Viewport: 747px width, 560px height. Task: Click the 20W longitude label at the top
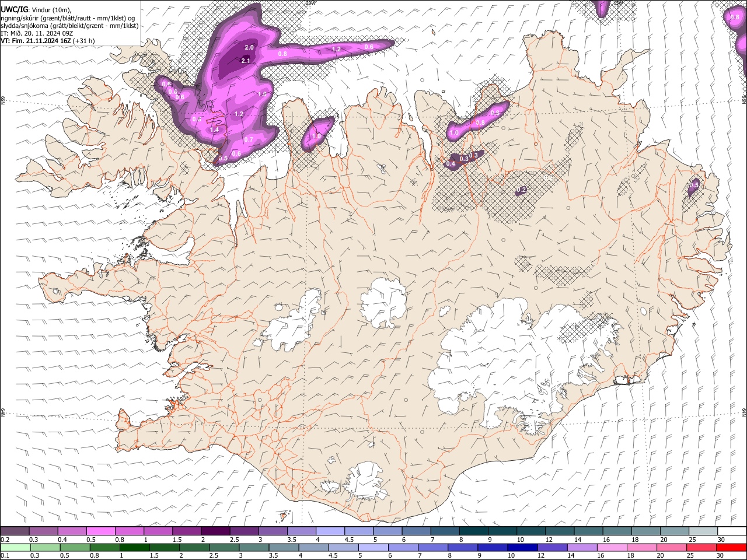point(310,3)
